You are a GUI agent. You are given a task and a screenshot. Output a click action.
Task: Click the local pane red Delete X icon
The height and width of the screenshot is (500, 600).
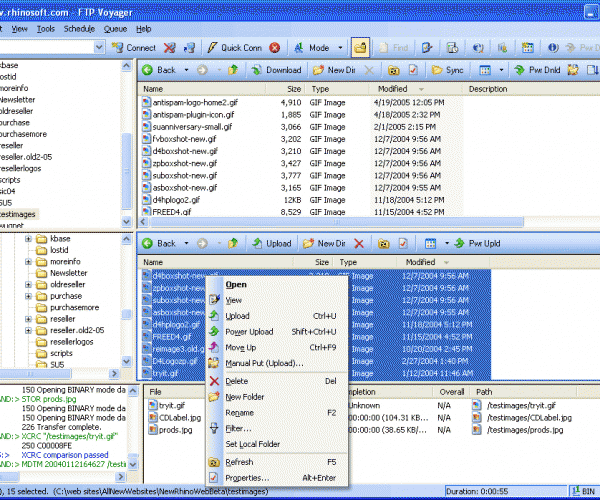359,243
